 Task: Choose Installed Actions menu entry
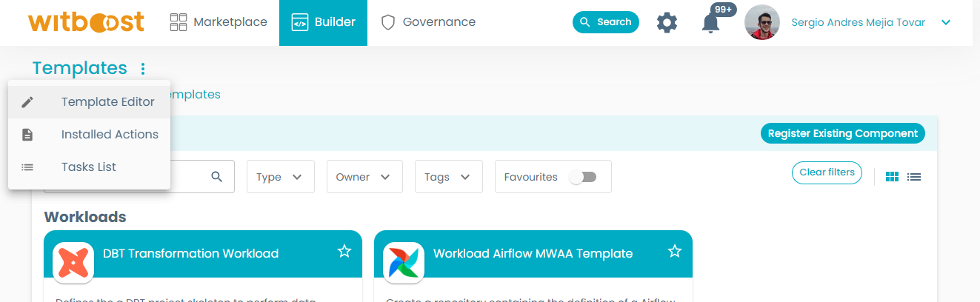tap(110, 135)
